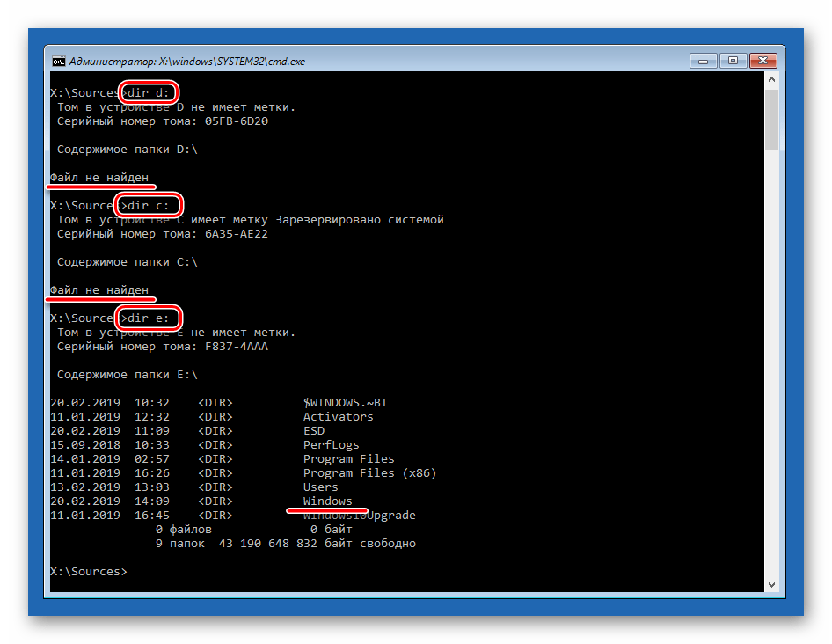Click the $WINDOWS.~BT directory entry
The height and width of the screenshot is (644, 832).
[x=345, y=403]
